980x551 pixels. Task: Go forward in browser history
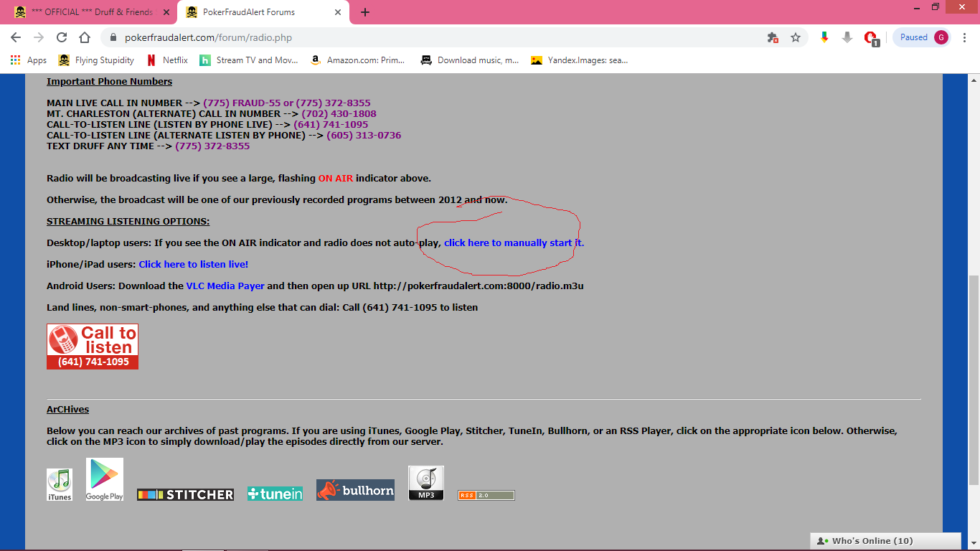click(39, 37)
